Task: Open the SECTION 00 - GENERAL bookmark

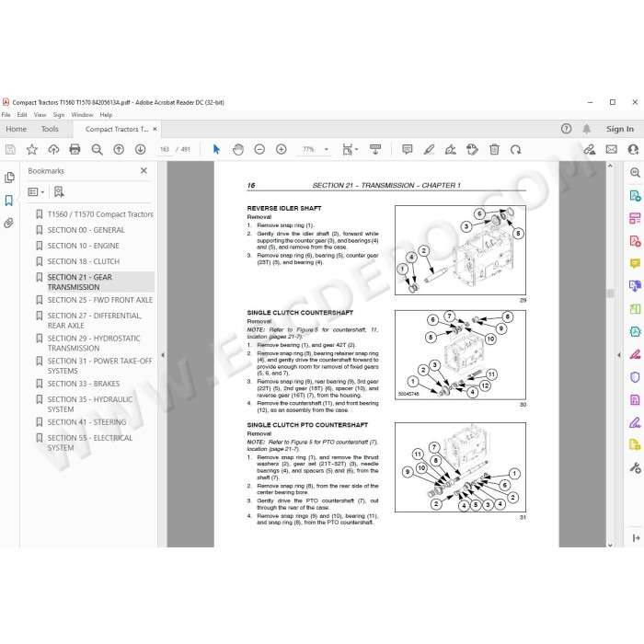Action: [x=86, y=230]
